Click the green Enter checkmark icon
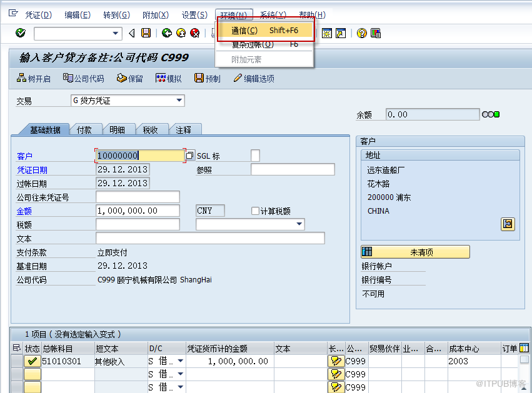Viewport: 532px width, 393px height. (x=21, y=33)
